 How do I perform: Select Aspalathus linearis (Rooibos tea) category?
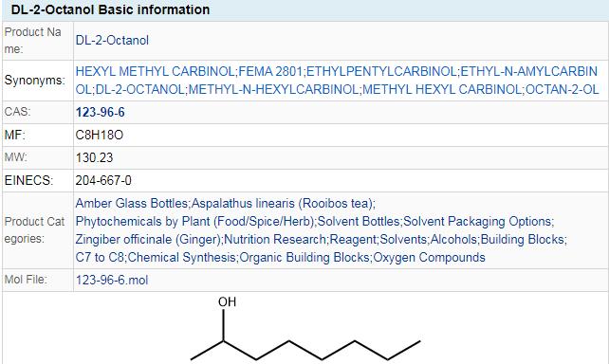click(x=283, y=204)
